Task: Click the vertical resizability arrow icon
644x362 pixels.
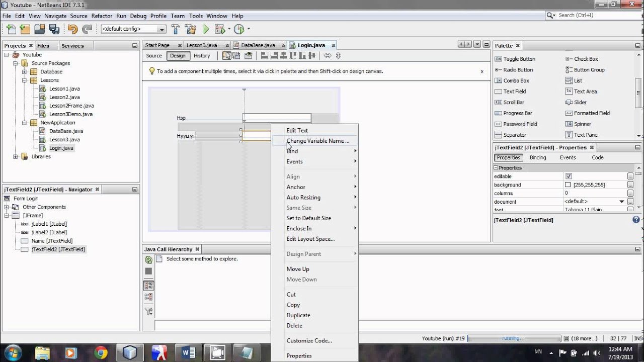Action: [x=338, y=56]
